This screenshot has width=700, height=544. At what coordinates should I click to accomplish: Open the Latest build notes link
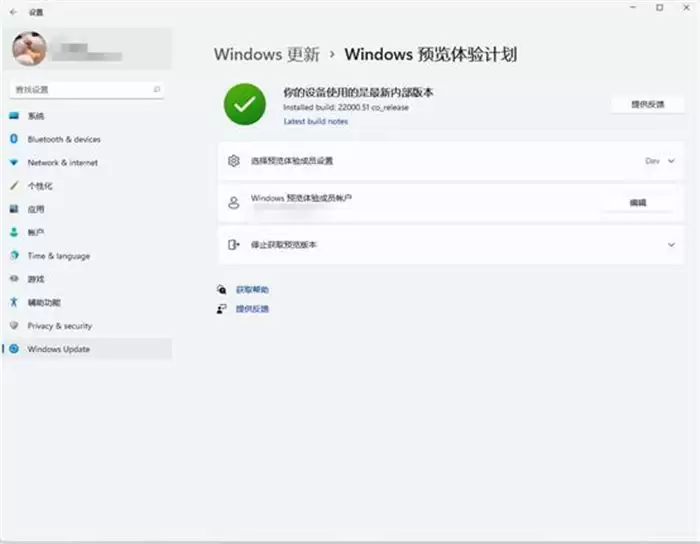316,121
